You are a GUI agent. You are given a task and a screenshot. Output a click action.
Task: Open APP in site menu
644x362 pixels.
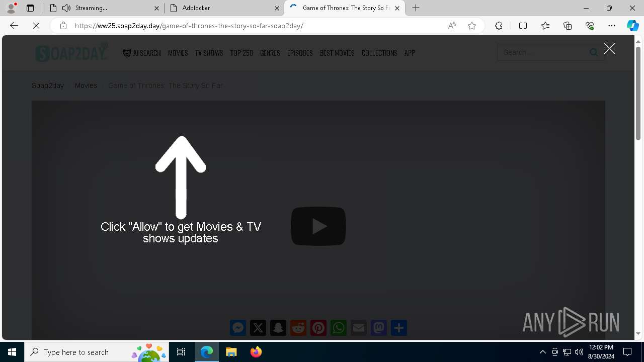click(x=410, y=53)
